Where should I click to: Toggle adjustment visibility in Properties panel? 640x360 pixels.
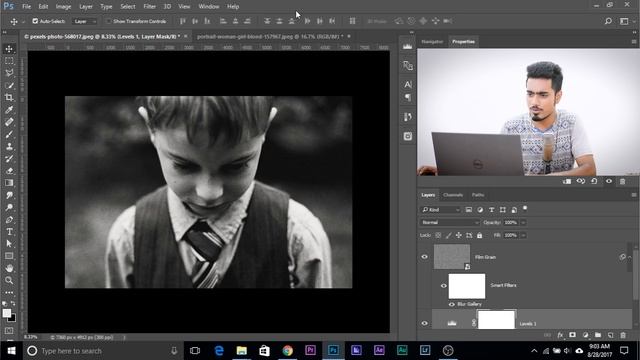[609, 181]
